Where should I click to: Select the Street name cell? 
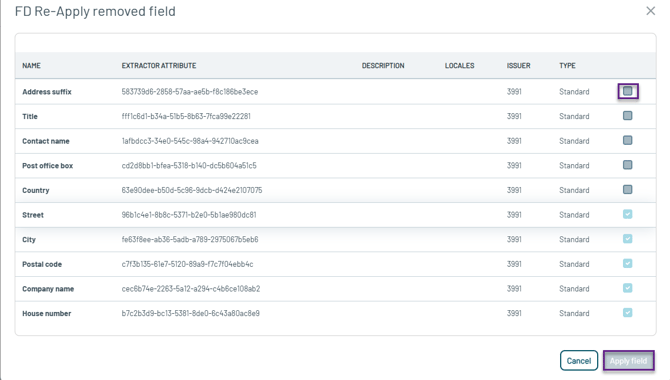(33, 215)
